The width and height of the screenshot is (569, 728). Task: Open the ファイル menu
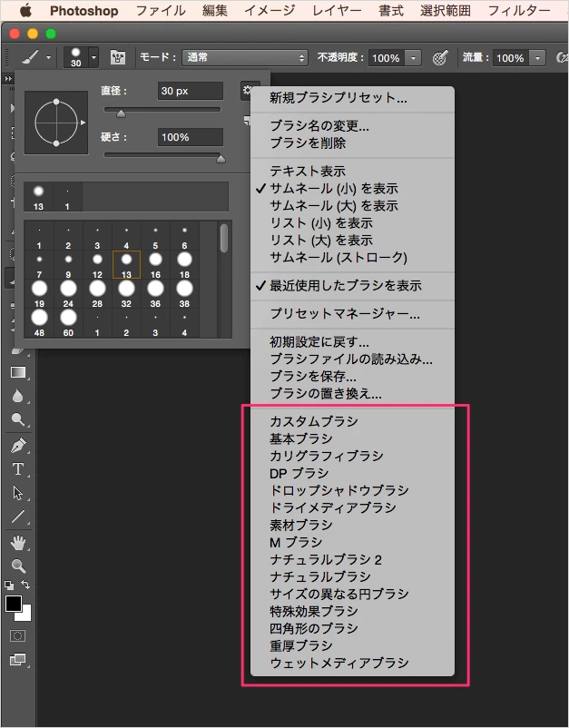point(161,10)
